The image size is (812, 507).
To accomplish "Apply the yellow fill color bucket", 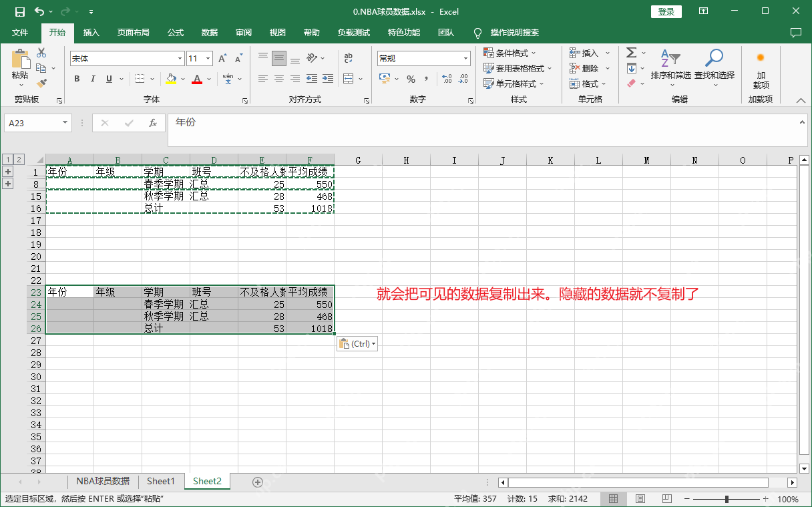I will coord(171,79).
